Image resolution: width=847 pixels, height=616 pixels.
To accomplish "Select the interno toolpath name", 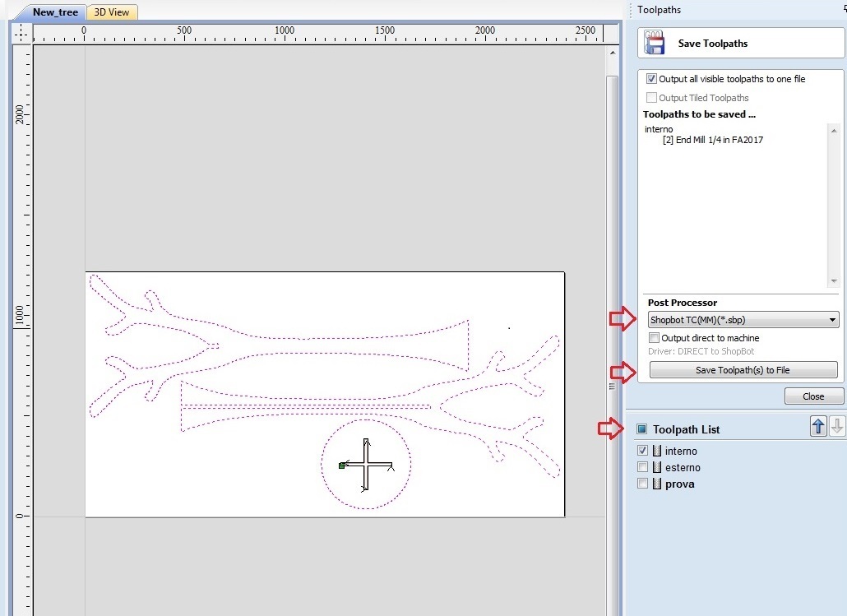I will [681, 451].
